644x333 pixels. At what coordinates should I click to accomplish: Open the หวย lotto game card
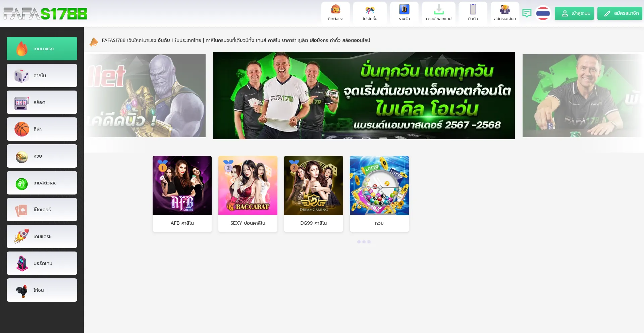tap(379, 193)
